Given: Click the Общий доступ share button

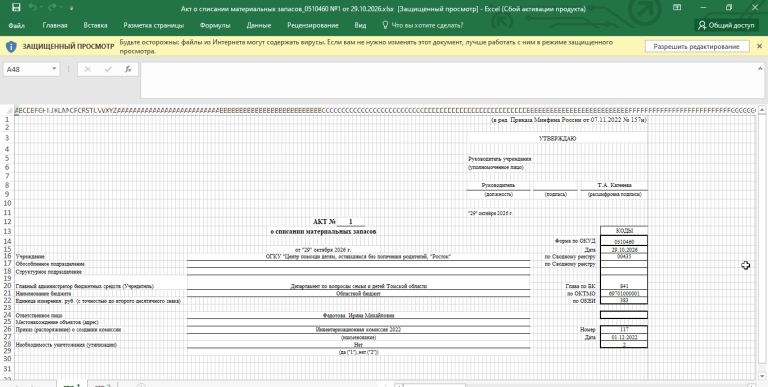Looking at the screenshot, I should point(726,25).
